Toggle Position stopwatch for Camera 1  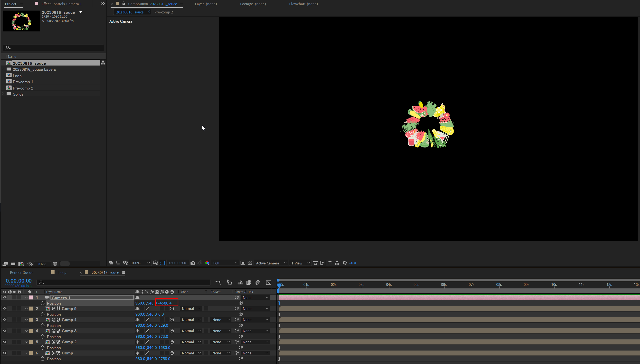coord(43,303)
